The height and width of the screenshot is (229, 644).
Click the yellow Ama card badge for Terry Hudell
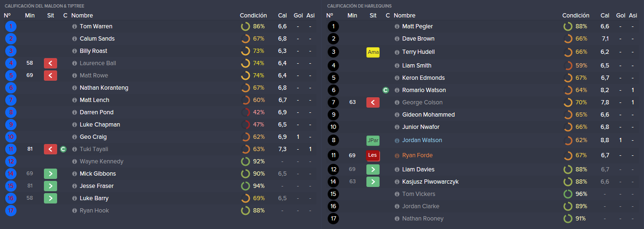coord(373,52)
